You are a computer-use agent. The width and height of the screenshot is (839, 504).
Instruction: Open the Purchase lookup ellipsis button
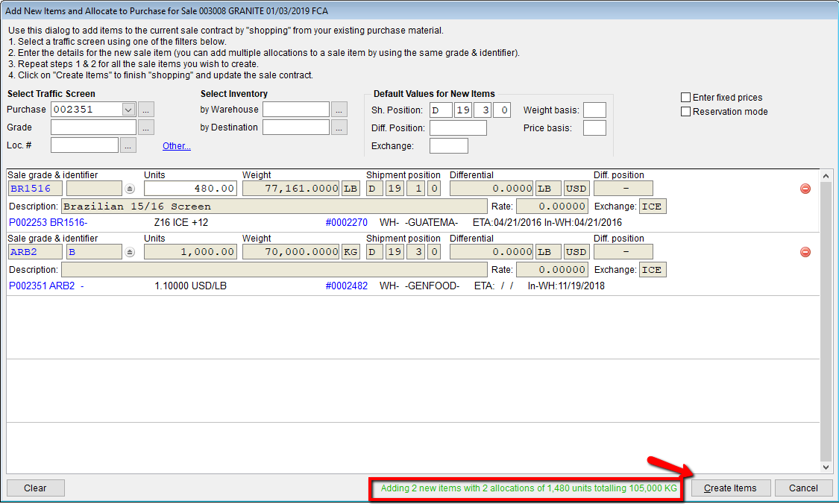[x=146, y=110]
